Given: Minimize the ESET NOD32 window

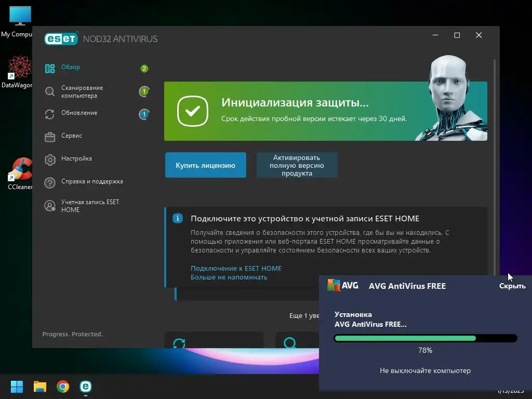Looking at the screenshot, I should [435, 35].
